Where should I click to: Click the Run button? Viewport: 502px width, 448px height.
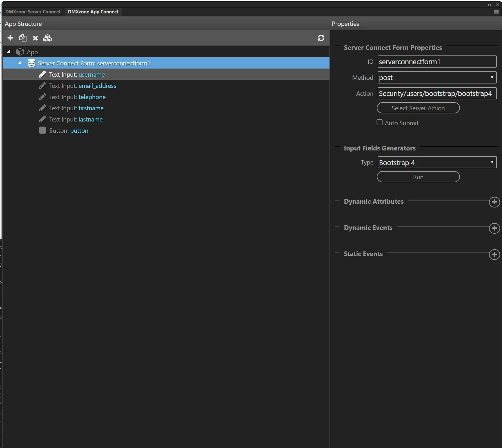(x=418, y=177)
